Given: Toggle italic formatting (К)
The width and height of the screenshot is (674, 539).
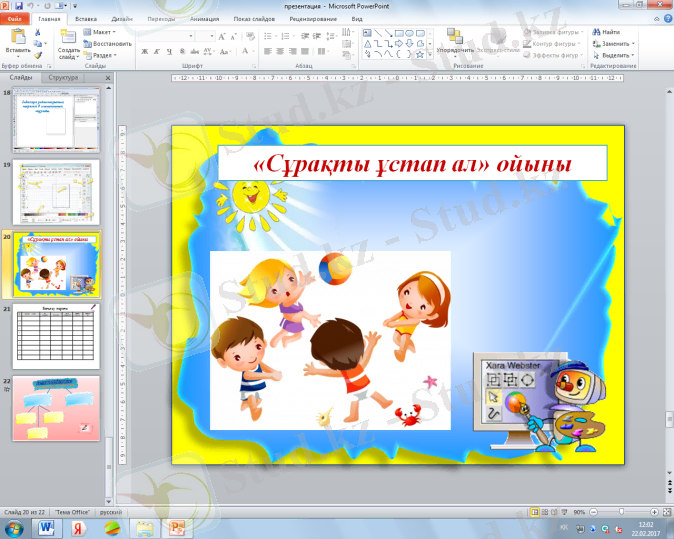Looking at the screenshot, I should [x=157, y=51].
